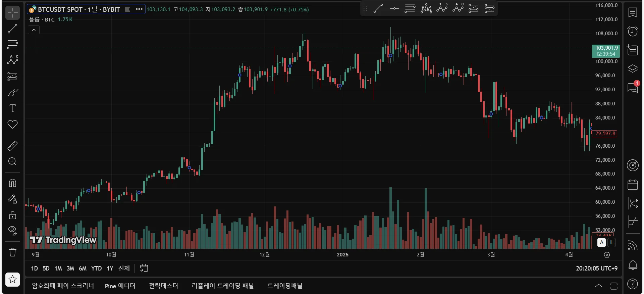
Task: Click the trash icon to remove drawings
Action: pyautogui.click(x=13, y=252)
